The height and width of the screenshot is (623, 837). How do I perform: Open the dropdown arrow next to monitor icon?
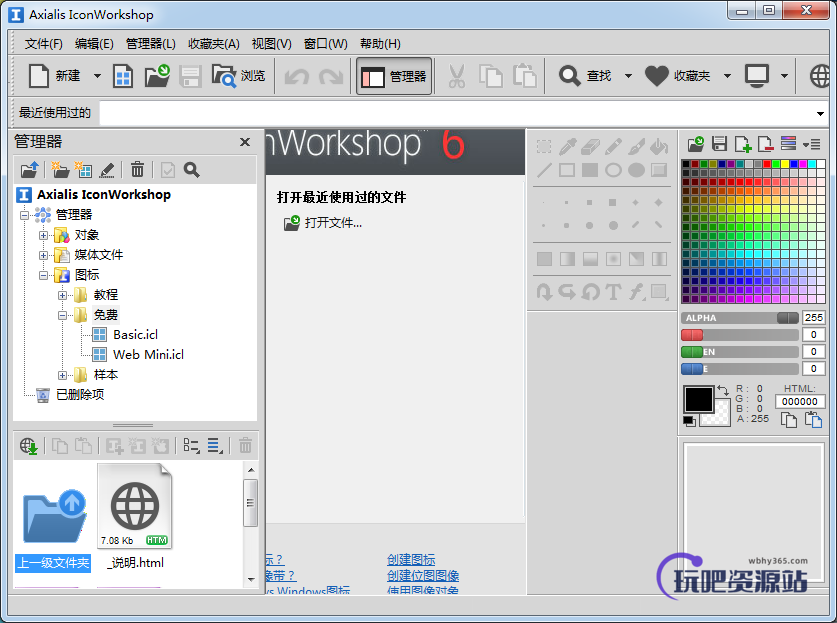[x=784, y=76]
